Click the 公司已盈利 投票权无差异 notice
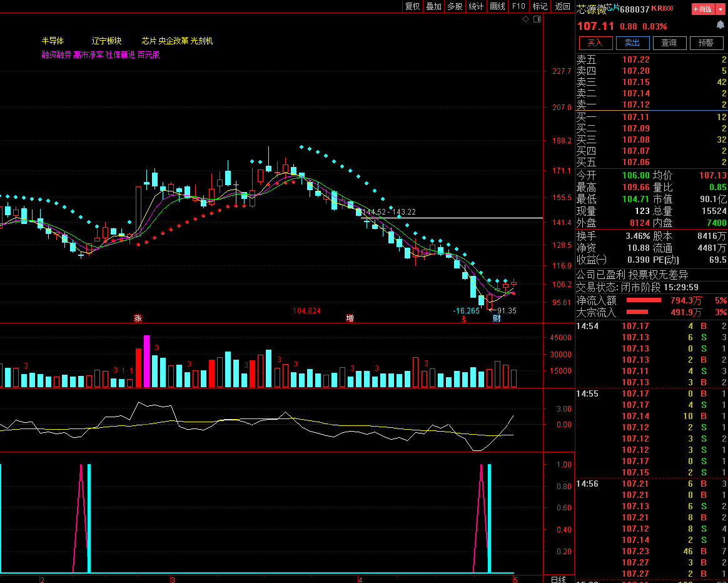Image resolution: width=728 pixels, height=583 pixels. [632, 275]
